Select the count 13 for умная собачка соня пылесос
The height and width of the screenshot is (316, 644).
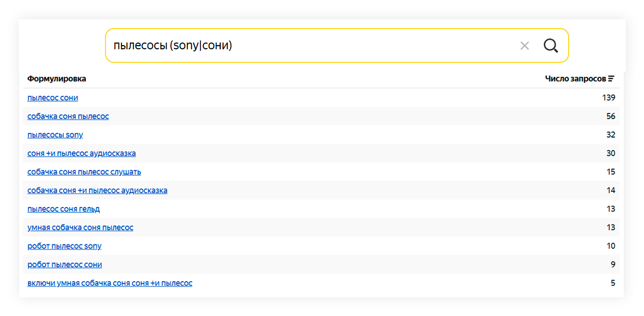tap(611, 228)
